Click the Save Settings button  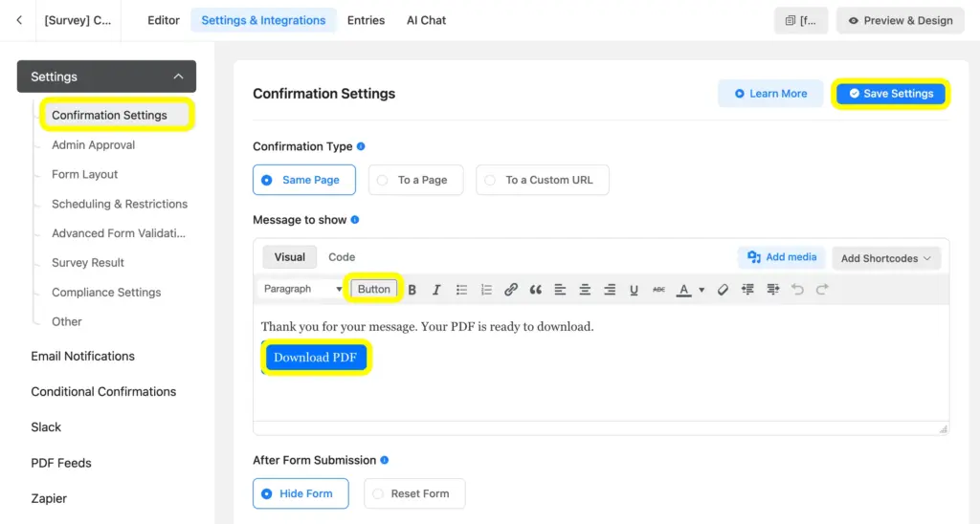891,94
